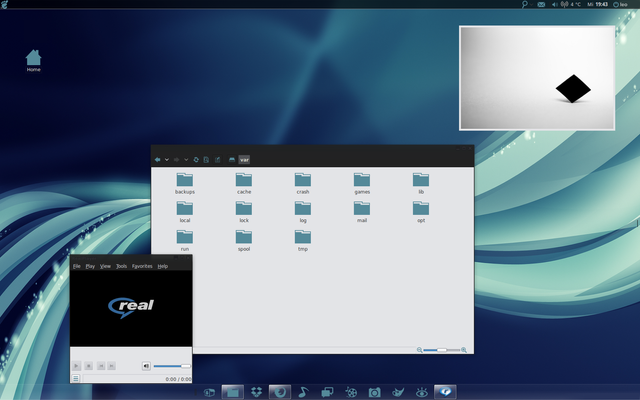
Task: Zoom out icons in file manager
Action: 419,350
